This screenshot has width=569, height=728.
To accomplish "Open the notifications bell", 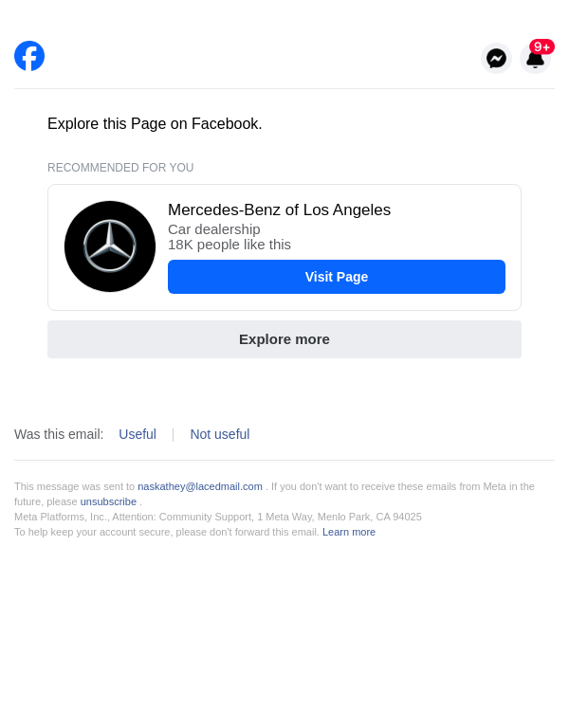I will click(x=535, y=61).
